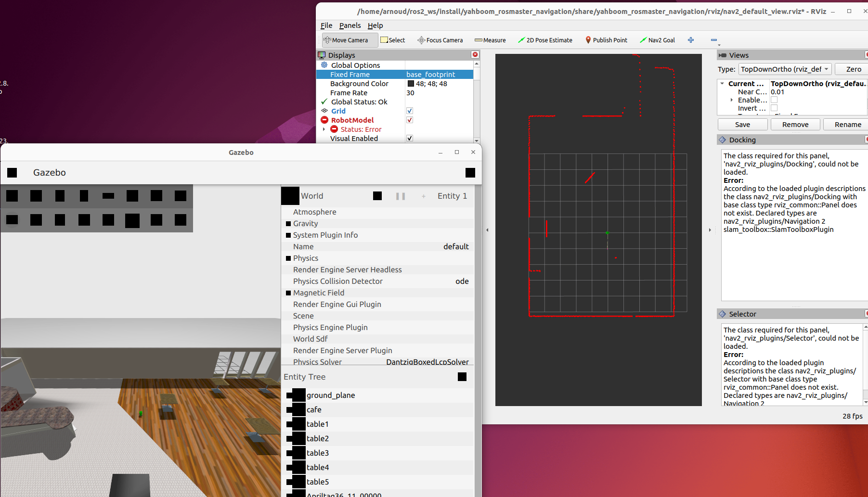Screen dimensions: 868x497
Task: Click the plus icon to add a tool
Action: 691,40
